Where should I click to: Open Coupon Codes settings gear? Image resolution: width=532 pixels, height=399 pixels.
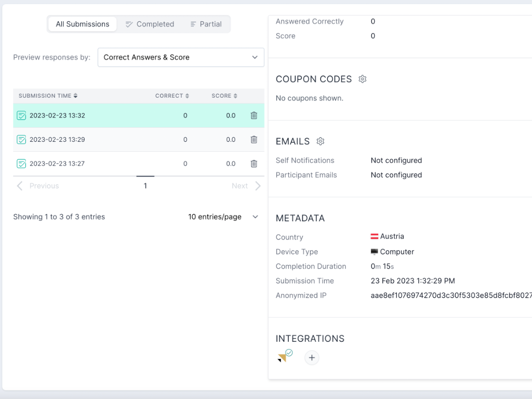363,79
